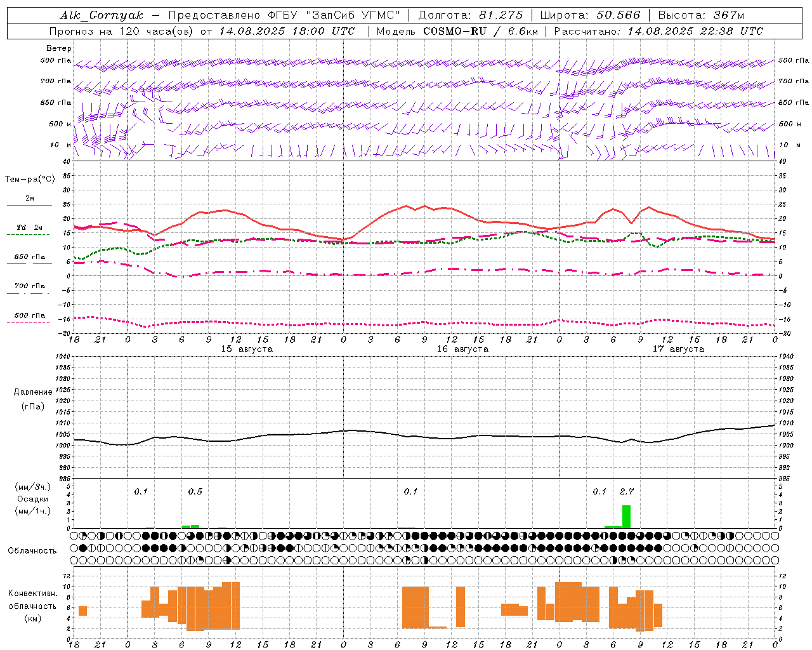Select the model name COSMO-RU / 6.6км
The image size is (812, 650).
[481, 31]
